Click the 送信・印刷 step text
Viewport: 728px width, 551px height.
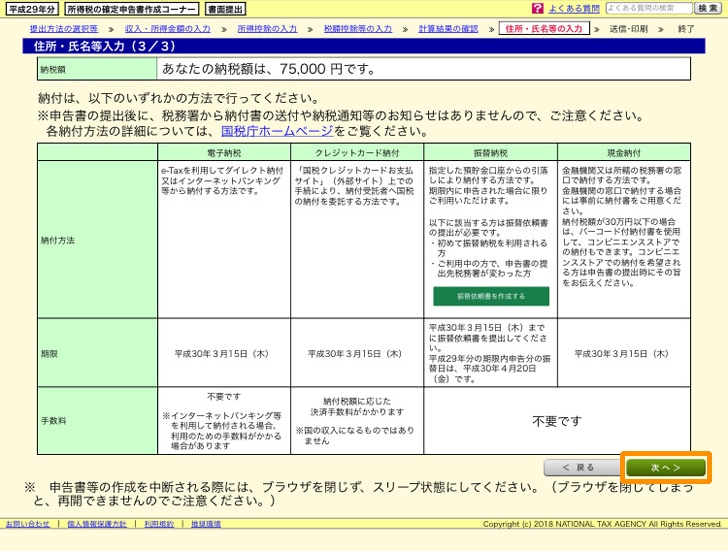click(629, 29)
